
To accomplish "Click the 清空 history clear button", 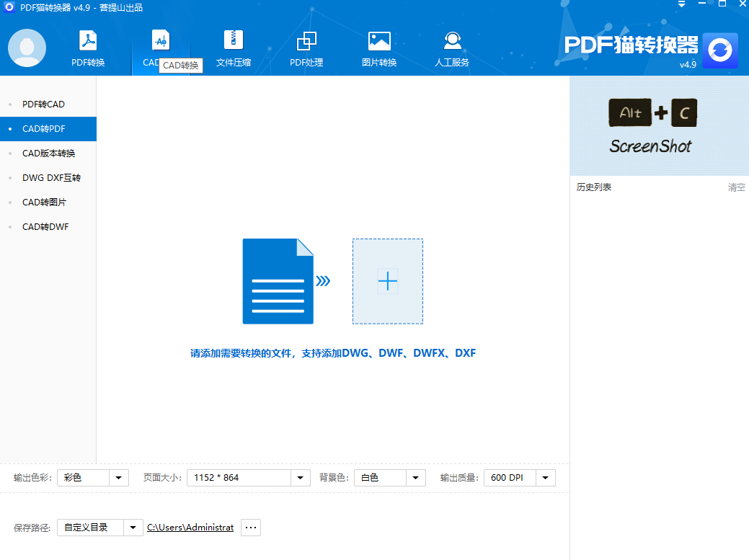I will point(736,187).
